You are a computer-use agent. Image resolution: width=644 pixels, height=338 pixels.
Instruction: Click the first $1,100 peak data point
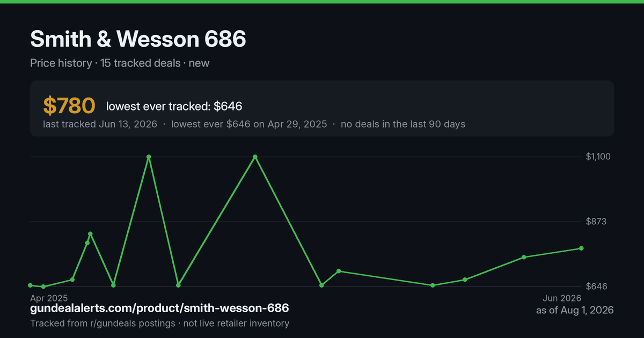pos(149,157)
